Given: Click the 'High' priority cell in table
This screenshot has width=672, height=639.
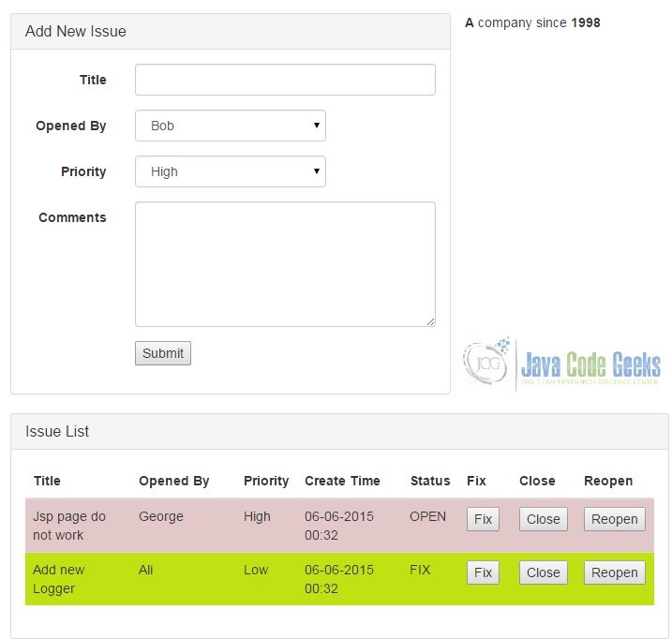Looking at the screenshot, I should tap(257, 516).
